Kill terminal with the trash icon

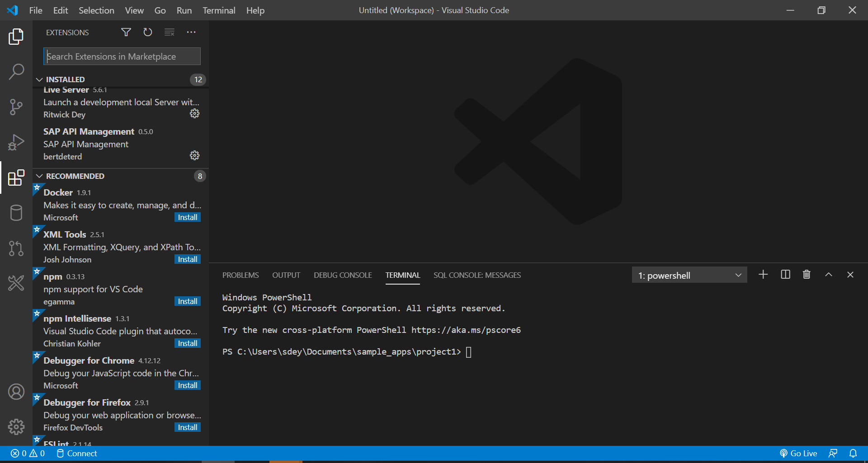point(807,275)
